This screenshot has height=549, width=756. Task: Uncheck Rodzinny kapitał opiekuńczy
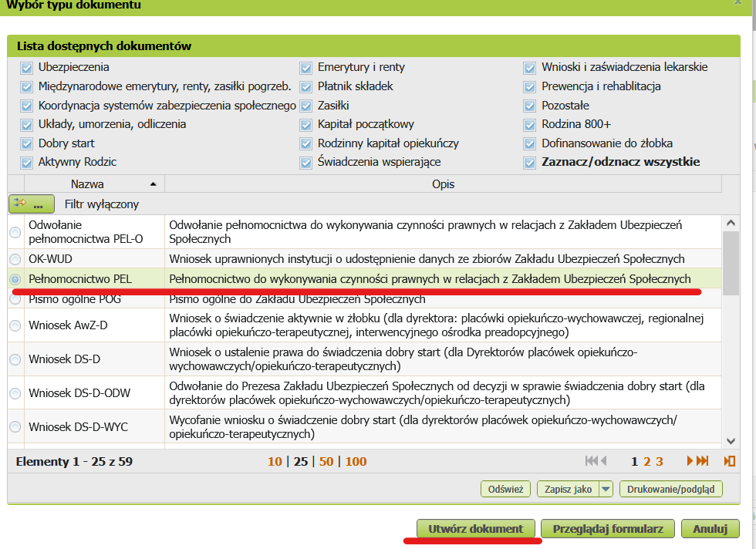(x=305, y=144)
